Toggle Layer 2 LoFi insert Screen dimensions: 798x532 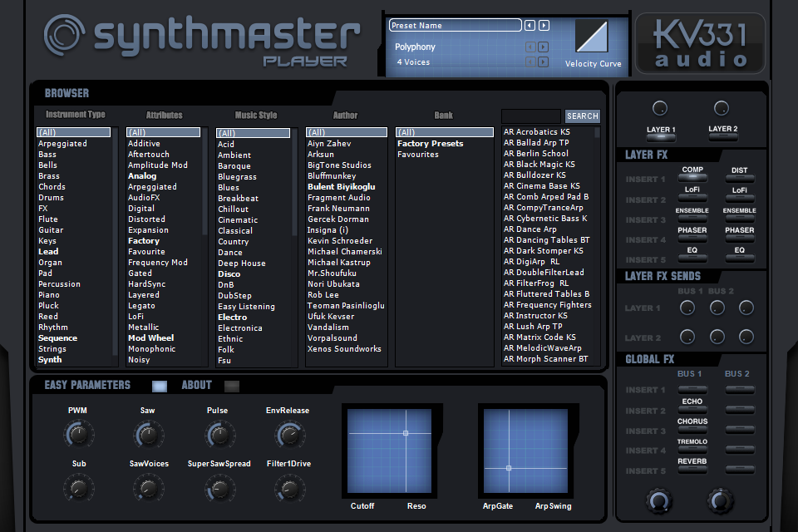[x=740, y=198]
